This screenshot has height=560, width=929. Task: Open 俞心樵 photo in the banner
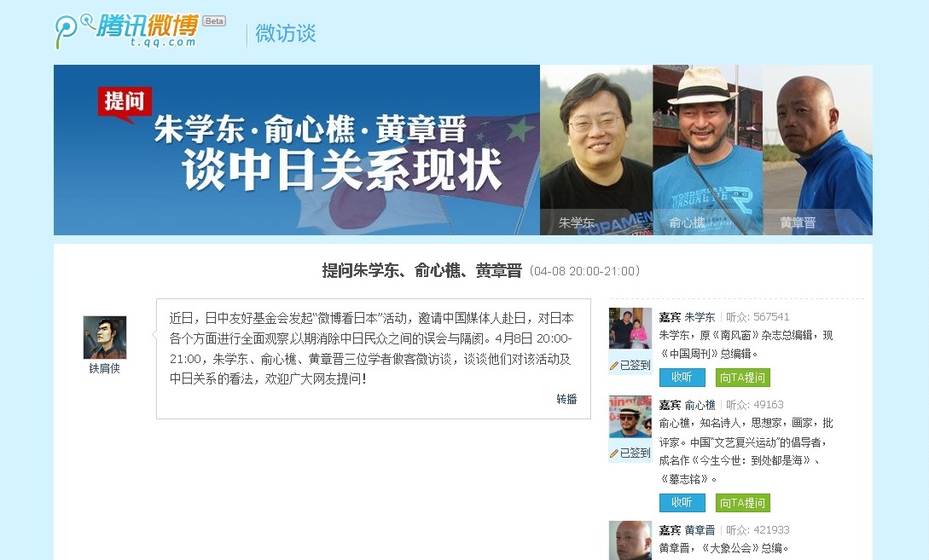[x=707, y=150]
